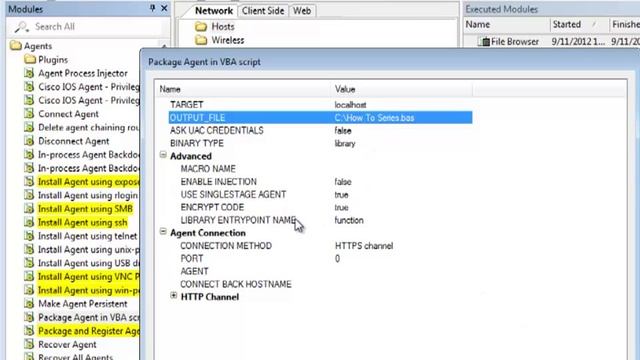Edit the C:\How To Series.bas value
The width and height of the screenshot is (640, 360).
(x=374, y=118)
